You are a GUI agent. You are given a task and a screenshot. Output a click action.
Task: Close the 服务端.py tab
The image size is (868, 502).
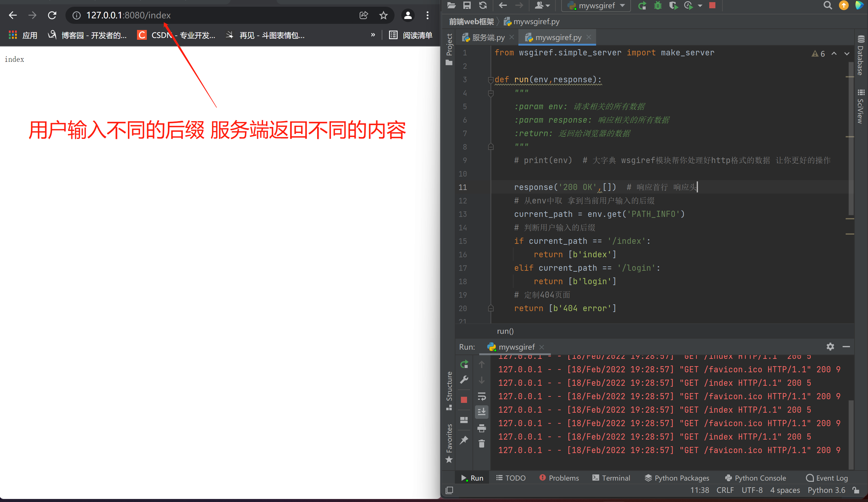coord(512,37)
